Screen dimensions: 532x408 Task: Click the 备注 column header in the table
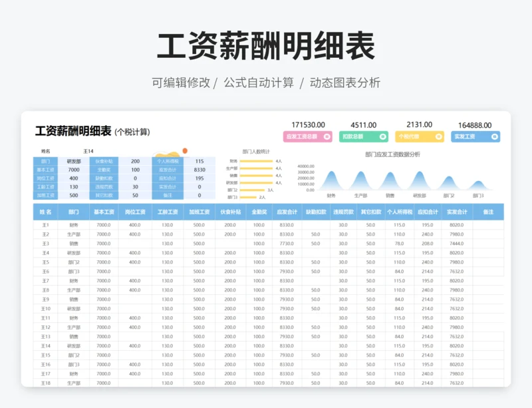coord(488,212)
